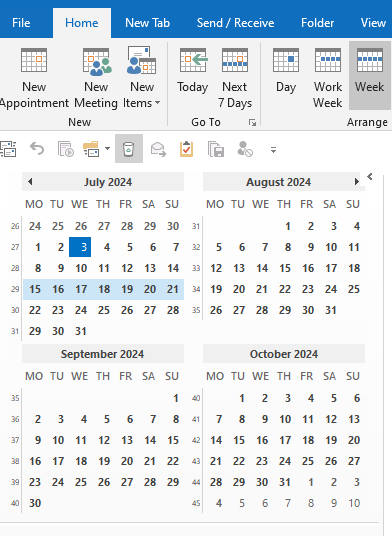392x536 pixels.
Task: Select grayed November 10 under October
Action: pyautogui.click(x=354, y=503)
